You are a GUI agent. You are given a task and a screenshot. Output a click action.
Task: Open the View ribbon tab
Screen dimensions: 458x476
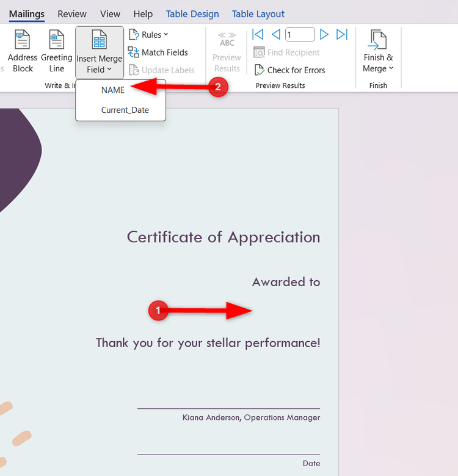click(111, 14)
